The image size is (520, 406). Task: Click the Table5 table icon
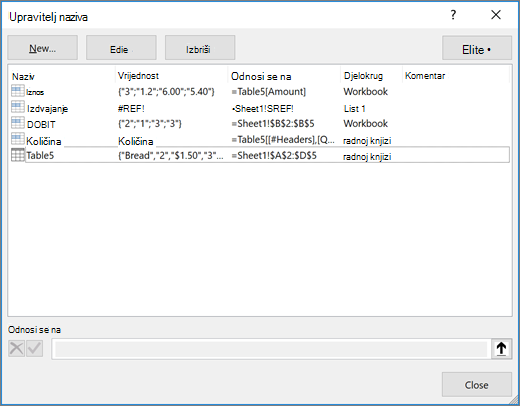[18, 155]
